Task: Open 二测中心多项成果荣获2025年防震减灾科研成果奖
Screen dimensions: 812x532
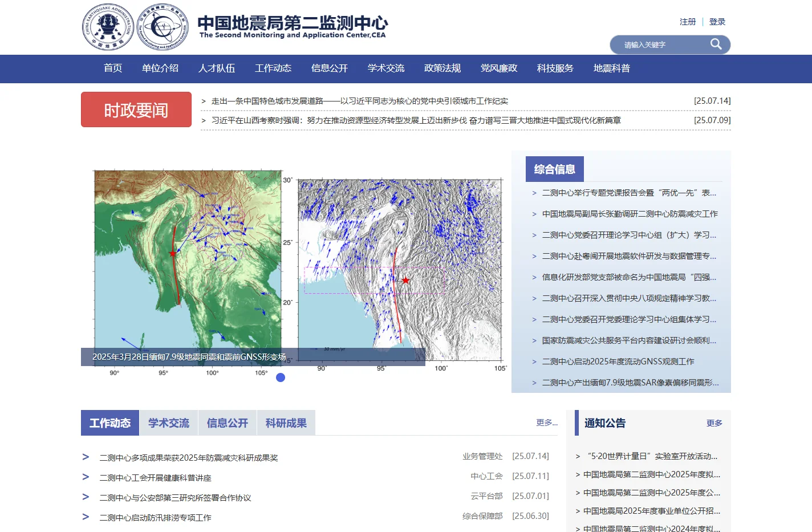Action: pyautogui.click(x=189, y=458)
